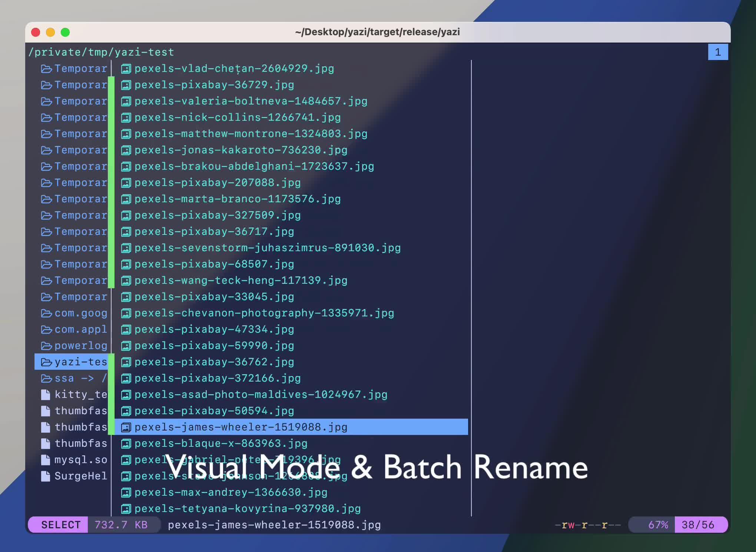Image resolution: width=756 pixels, height=552 pixels.
Task: Click folder icon of yazi-test entry
Action: click(46, 362)
